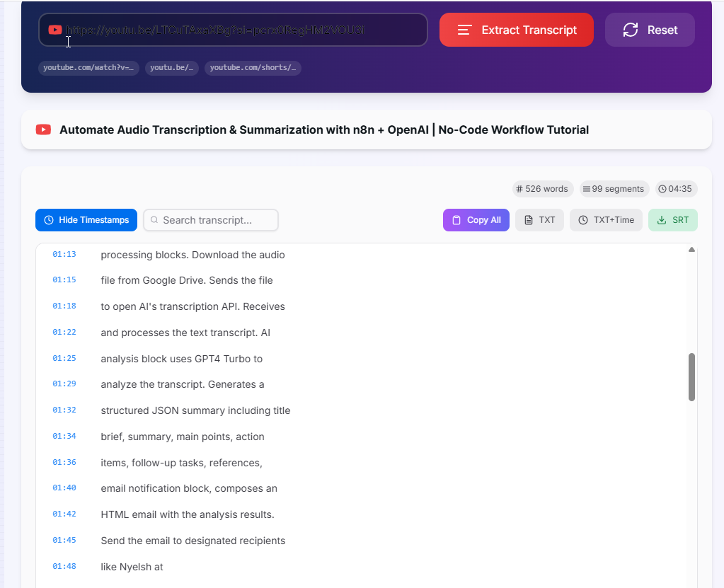Jump to timestamp 01:22
The width and height of the screenshot is (724, 588).
[x=64, y=333]
